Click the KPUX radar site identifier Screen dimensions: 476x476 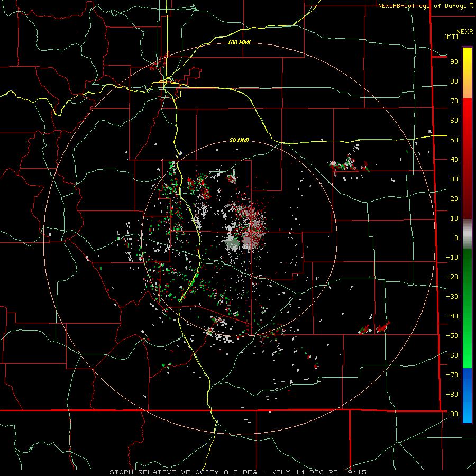281,472
